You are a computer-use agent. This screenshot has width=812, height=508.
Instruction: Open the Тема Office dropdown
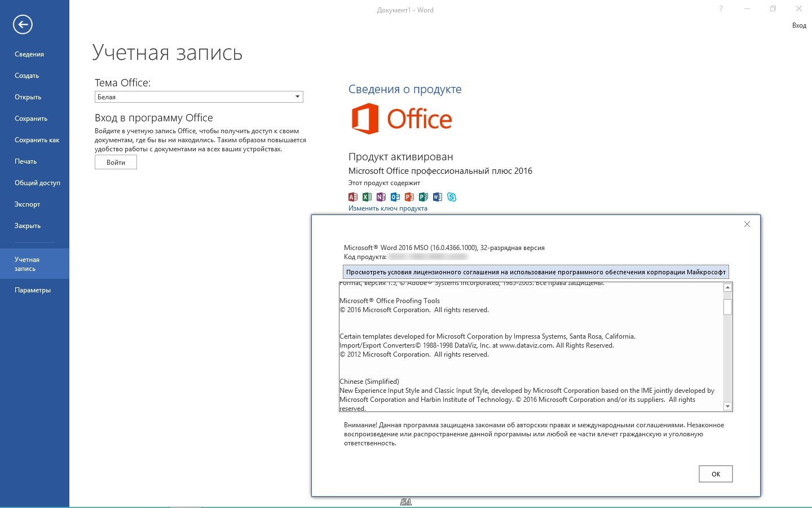coord(198,97)
